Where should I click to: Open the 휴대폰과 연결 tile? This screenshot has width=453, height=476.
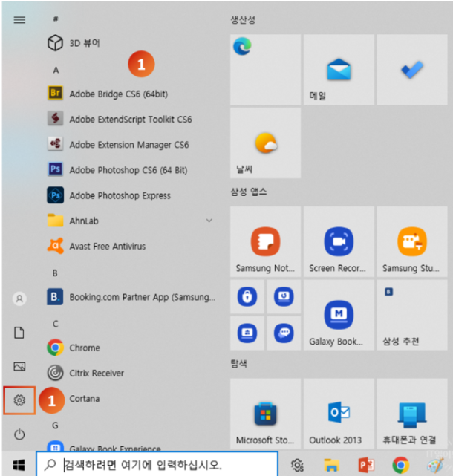[412, 414]
